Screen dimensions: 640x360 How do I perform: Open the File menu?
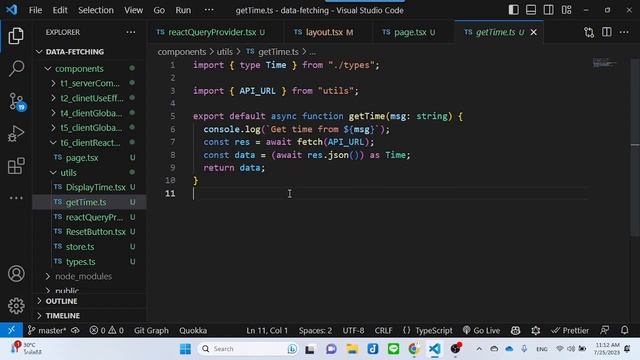pyautogui.click(x=36, y=10)
